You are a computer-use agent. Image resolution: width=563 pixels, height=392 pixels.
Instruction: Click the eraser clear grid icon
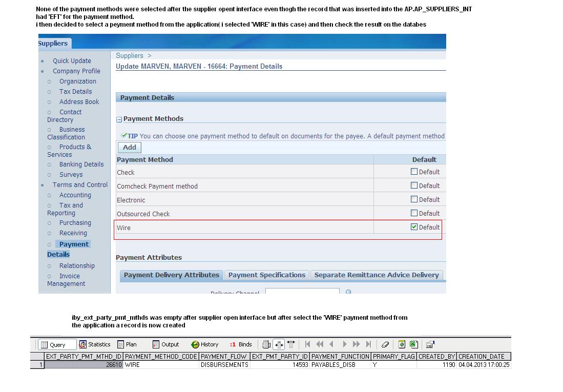(385, 344)
